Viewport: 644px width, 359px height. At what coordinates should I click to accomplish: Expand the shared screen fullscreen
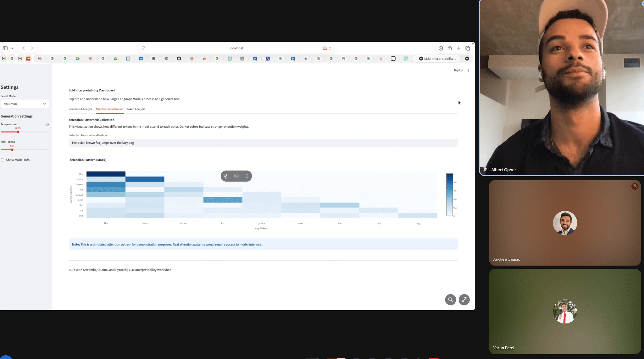click(464, 300)
